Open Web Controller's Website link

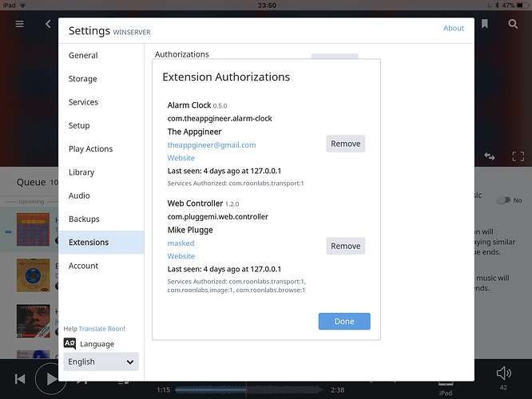[181, 256]
